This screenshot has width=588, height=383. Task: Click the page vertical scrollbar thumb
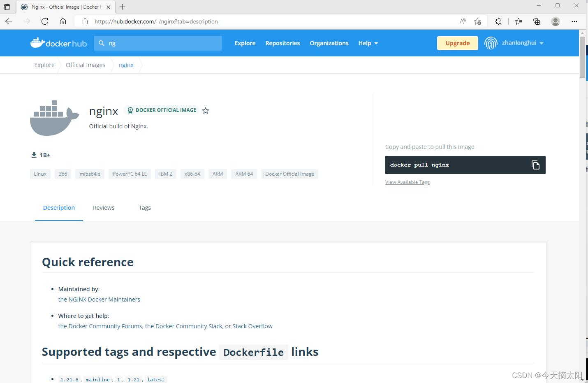pyautogui.click(x=582, y=57)
